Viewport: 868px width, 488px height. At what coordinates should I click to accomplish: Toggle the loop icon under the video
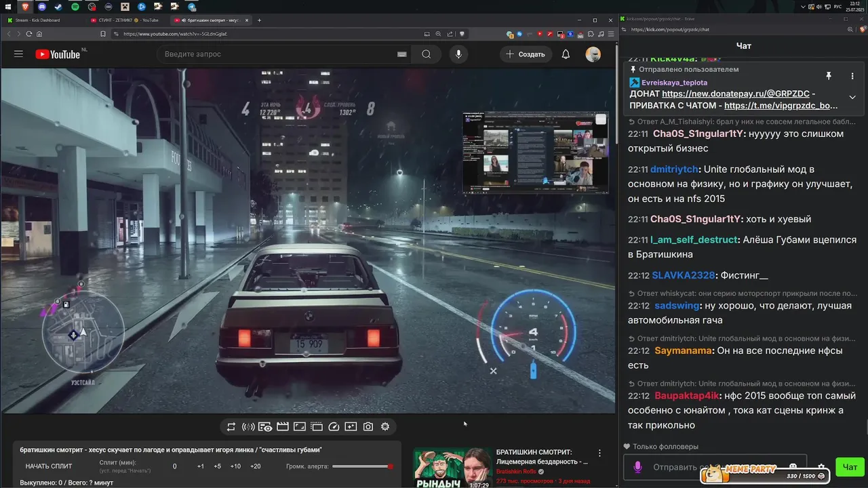coord(231,427)
